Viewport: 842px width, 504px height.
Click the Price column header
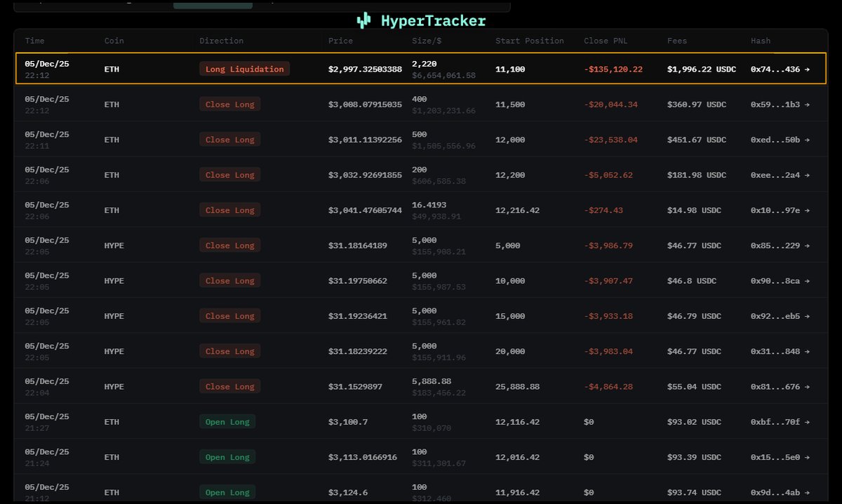340,41
